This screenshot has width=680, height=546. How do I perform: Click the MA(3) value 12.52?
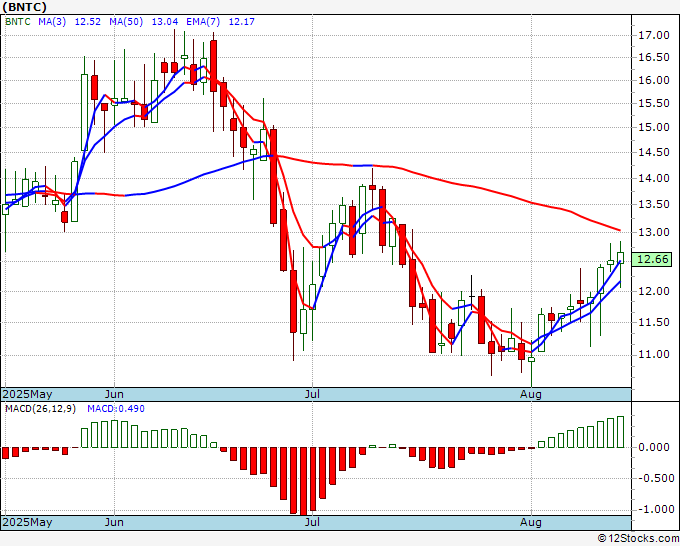tap(88, 22)
